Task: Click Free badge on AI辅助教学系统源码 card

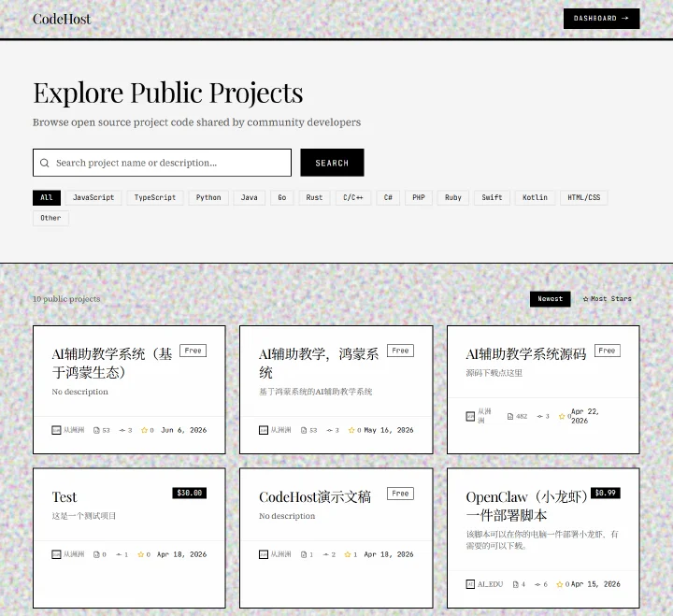Action: [x=607, y=351]
